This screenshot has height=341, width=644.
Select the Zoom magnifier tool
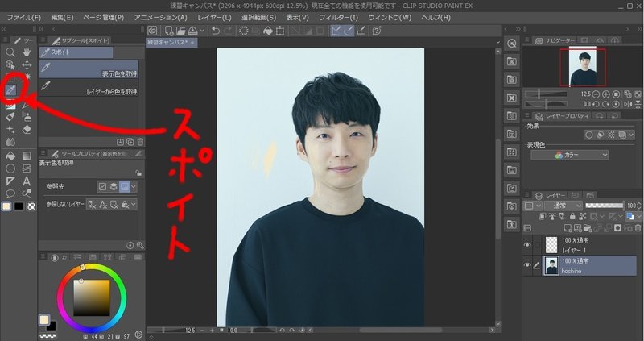(10, 52)
